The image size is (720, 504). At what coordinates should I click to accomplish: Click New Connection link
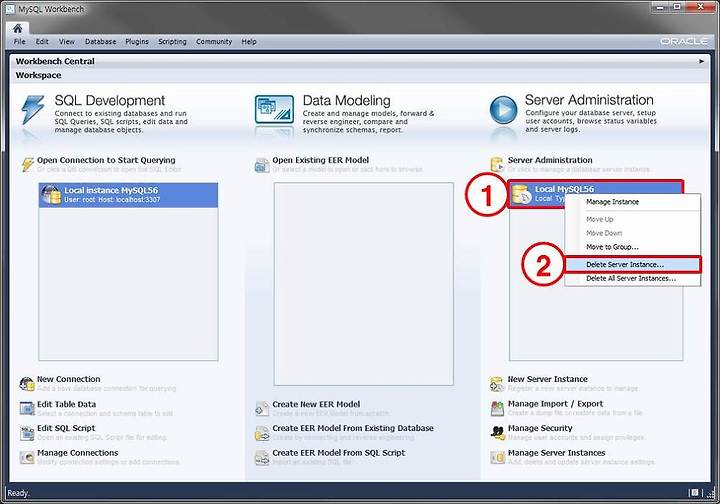click(68, 379)
